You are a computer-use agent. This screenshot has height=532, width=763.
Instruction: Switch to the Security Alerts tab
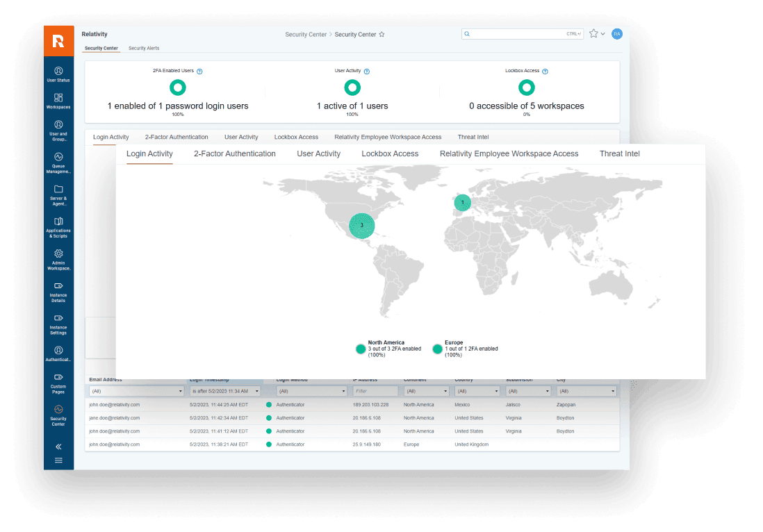(144, 48)
